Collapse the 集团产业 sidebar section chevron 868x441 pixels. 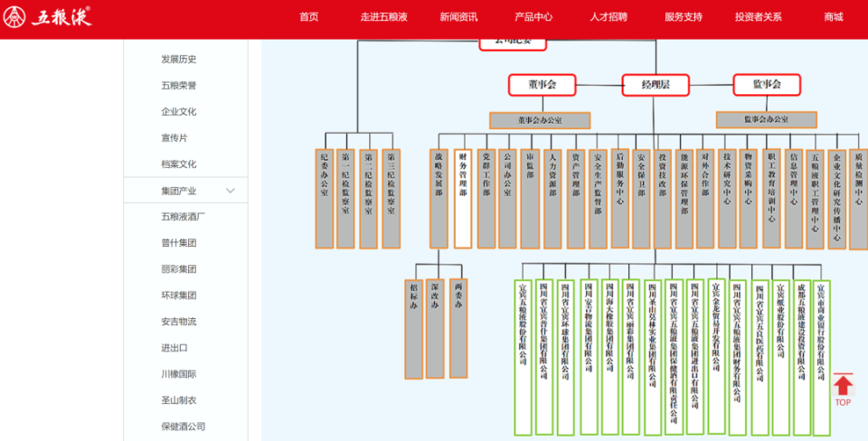click(x=231, y=191)
